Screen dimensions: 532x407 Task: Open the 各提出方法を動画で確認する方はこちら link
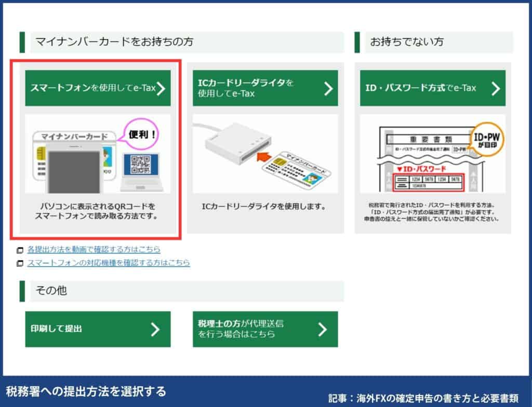pyautogui.click(x=94, y=250)
